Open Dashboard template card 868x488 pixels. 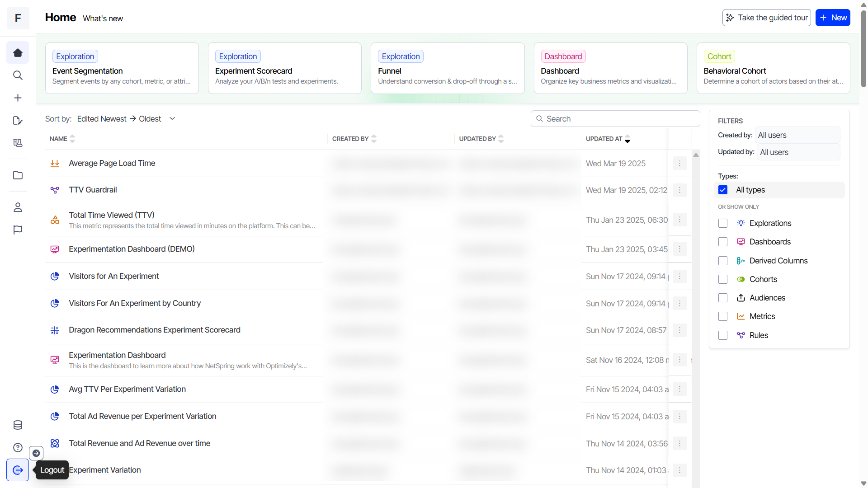[x=610, y=68]
